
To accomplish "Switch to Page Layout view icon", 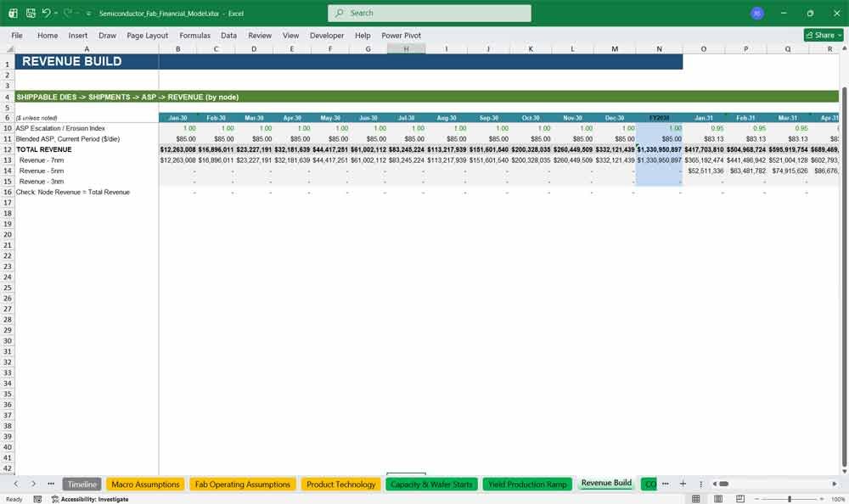I will pos(718,499).
